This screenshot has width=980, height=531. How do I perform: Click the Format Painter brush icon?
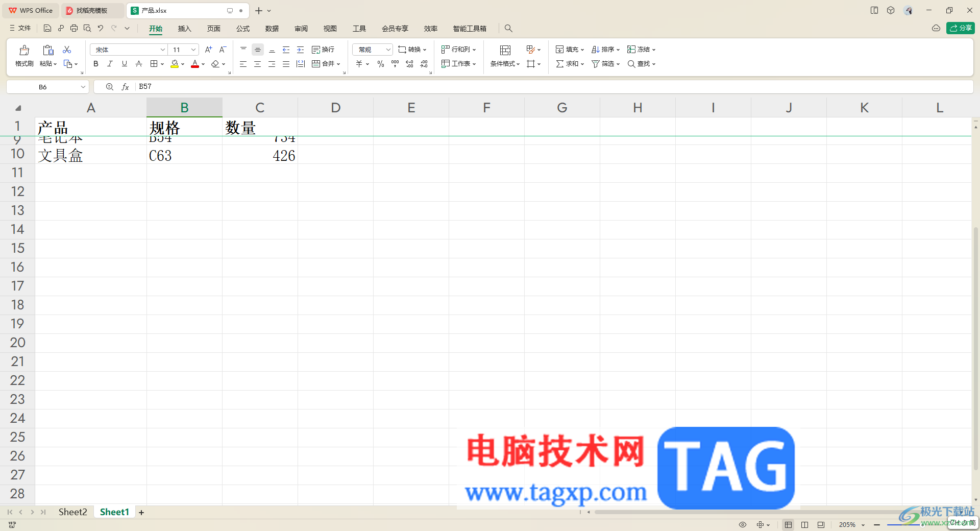click(x=24, y=50)
